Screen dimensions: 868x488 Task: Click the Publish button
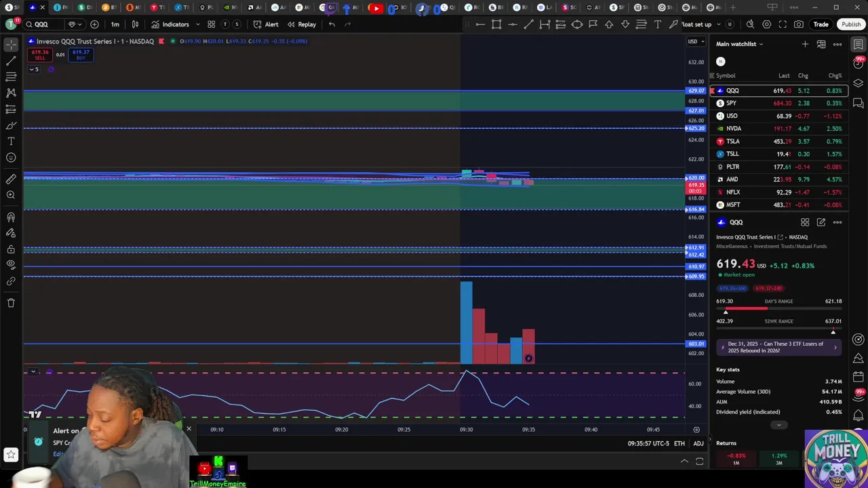pos(850,24)
